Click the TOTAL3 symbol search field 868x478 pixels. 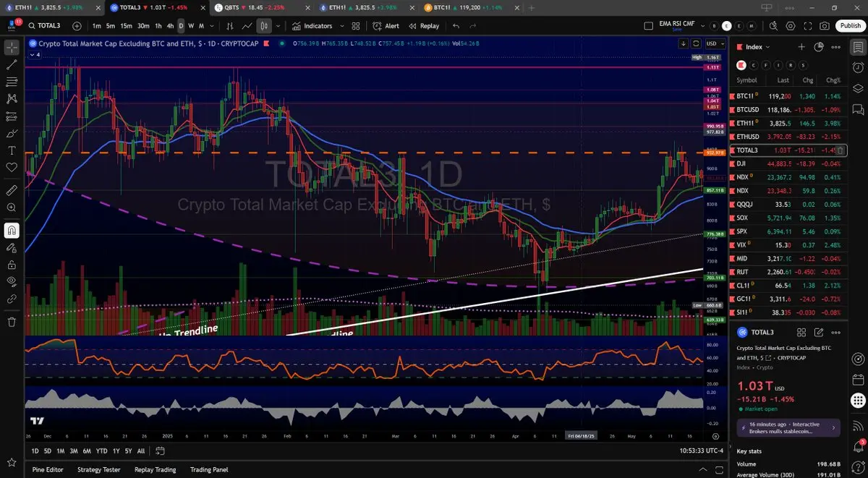coord(48,25)
